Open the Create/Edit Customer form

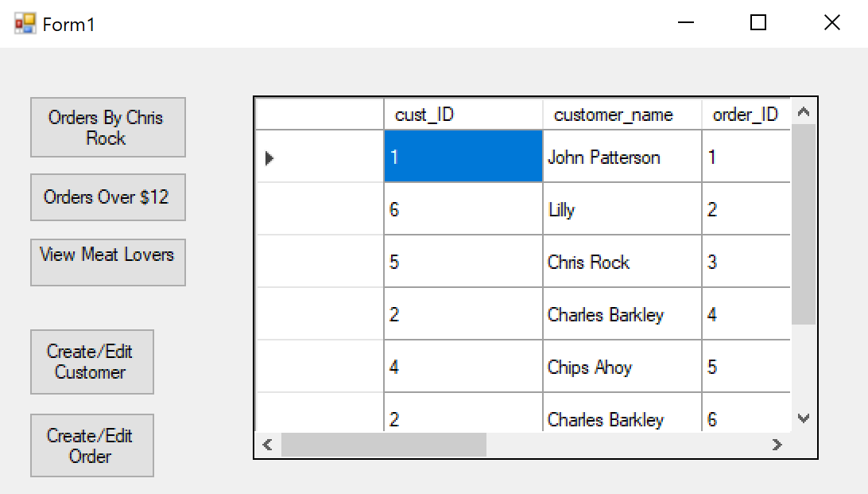[x=91, y=362]
